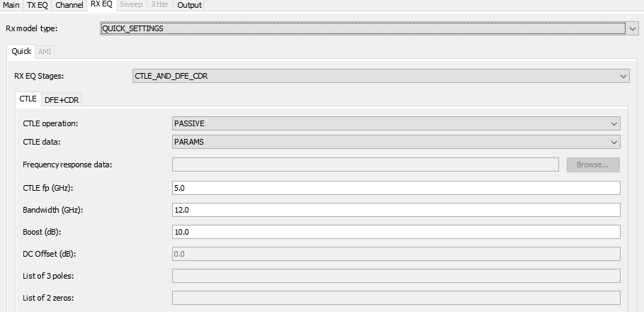Click the List of 3 poles field

point(397,276)
